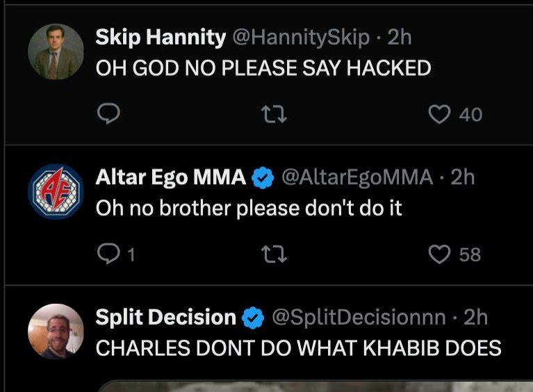The width and height of the screenshot is (533, 392).
Task: Open Skip Hannity tweet's 2h timestamp
Action: tap(400, 38)
